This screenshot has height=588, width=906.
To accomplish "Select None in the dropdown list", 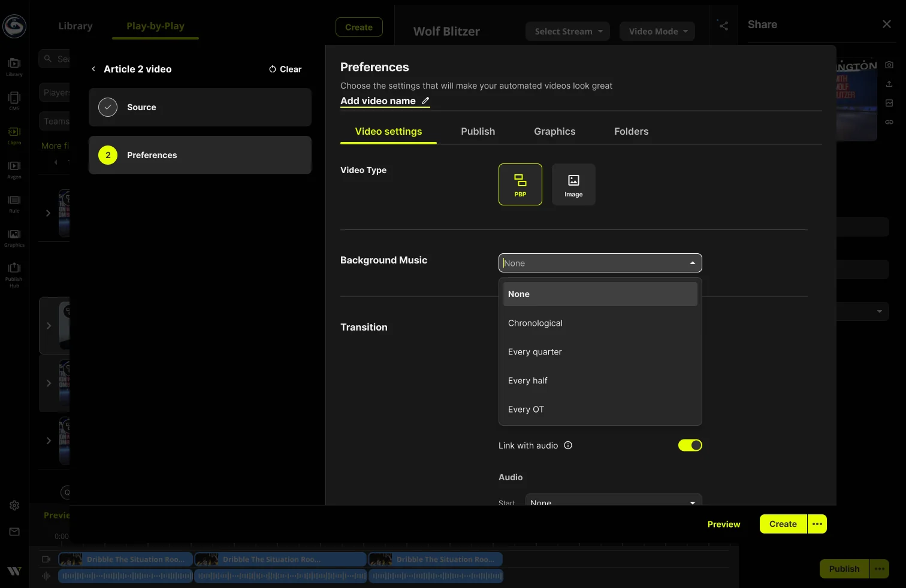I will point(600,294).
